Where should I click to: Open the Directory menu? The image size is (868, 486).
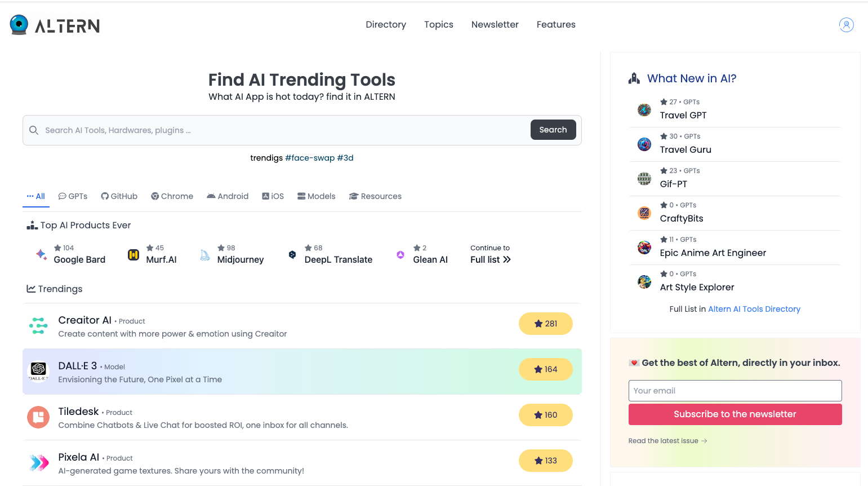(x=386, y=25)
